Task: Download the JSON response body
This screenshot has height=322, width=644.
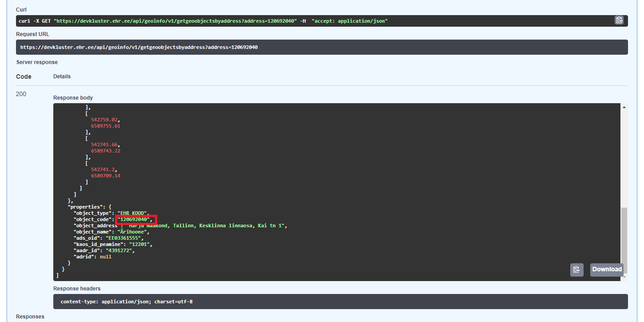Action: [606, 270]
